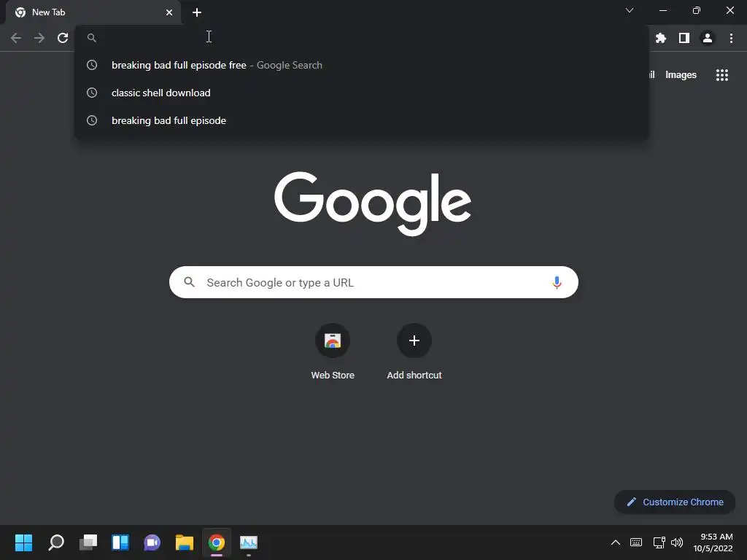
Task: Close the New Tab tab
Action: click(169, 12)
